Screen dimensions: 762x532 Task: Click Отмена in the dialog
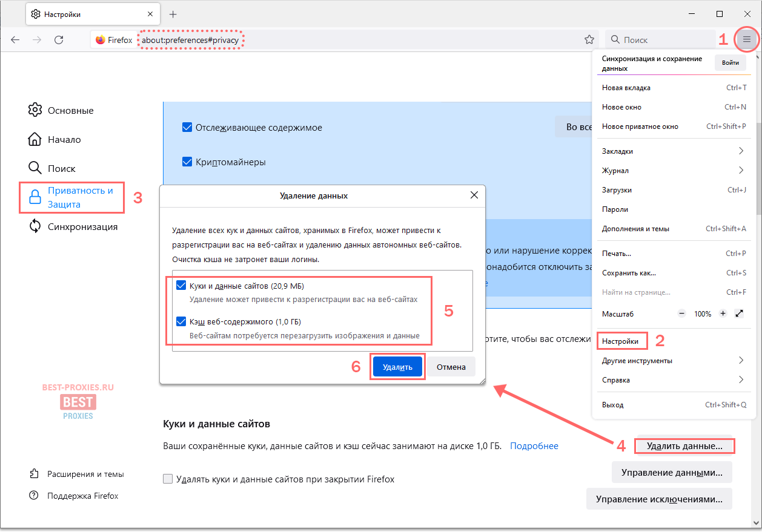click(x=451, y=367)
